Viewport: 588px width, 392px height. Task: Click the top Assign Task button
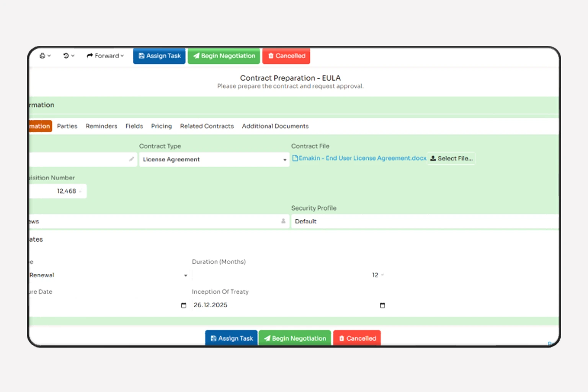tap(159, 56)
